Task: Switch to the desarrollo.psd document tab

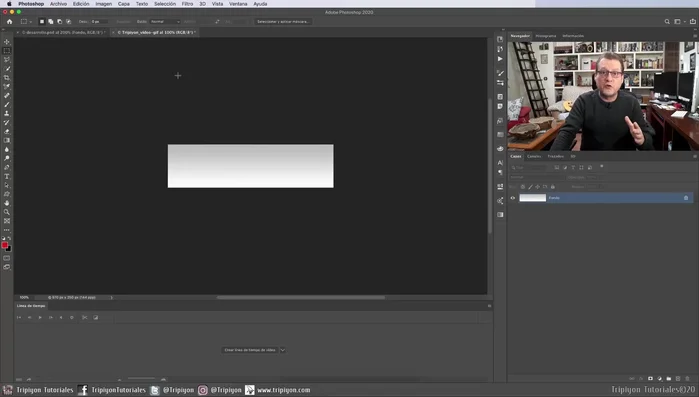Action: (63, 33)
